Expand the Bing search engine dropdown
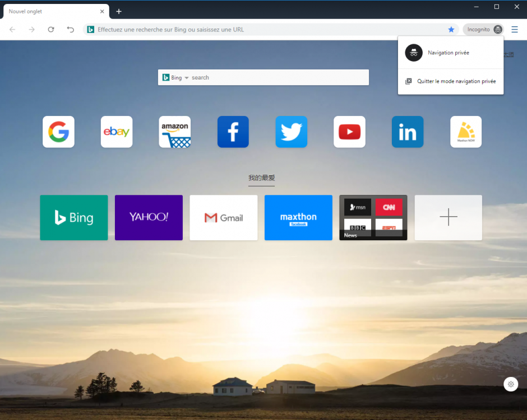This screenshot has height=420, width=527. (x=186, y=77)
